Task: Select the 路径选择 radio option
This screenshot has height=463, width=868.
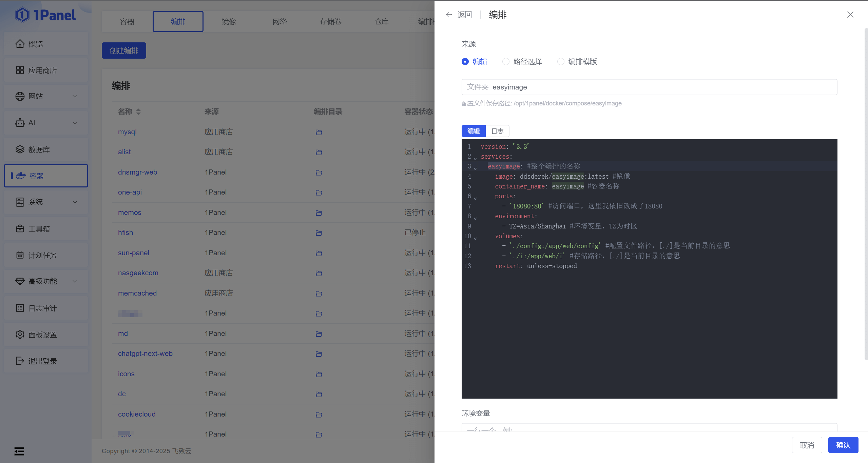Action: 506,61
